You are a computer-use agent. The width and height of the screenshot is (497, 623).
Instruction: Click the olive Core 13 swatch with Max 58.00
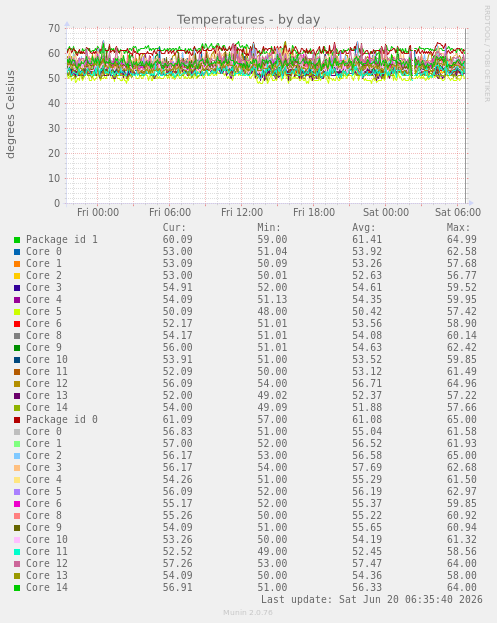click(17, 576)
